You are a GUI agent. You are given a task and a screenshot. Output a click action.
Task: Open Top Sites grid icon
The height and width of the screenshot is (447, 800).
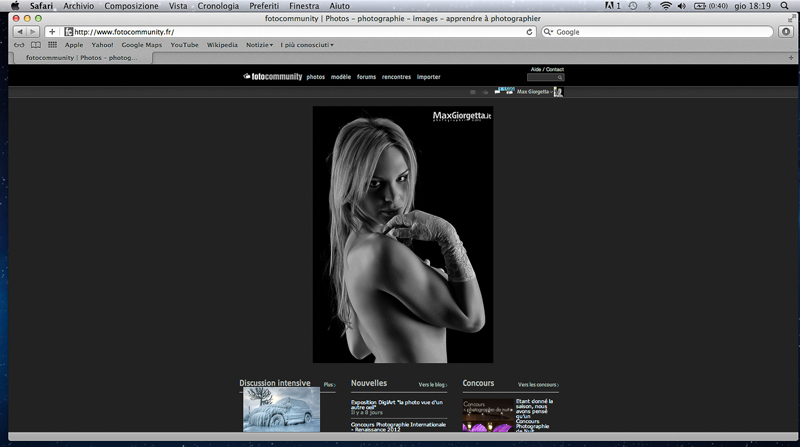coord(53,45)
